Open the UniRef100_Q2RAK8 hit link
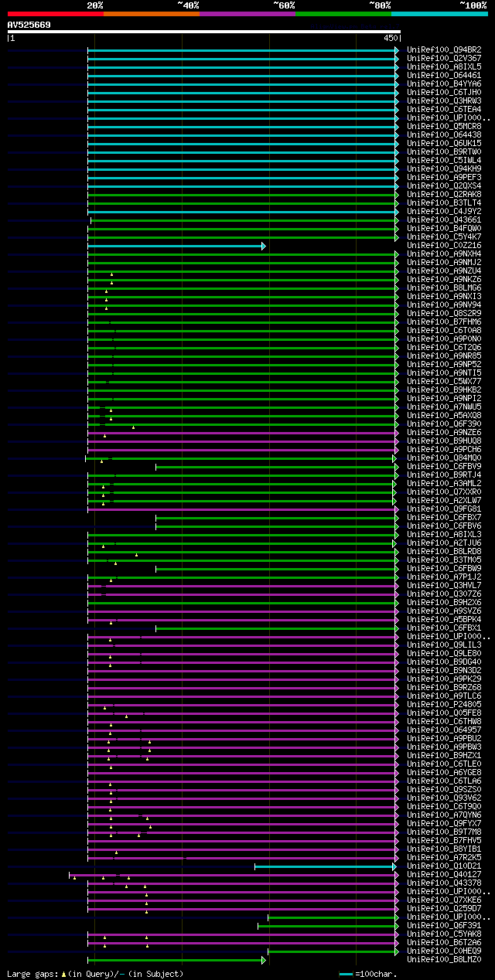Viewport: 495px width, 980px height. (444, 194)
